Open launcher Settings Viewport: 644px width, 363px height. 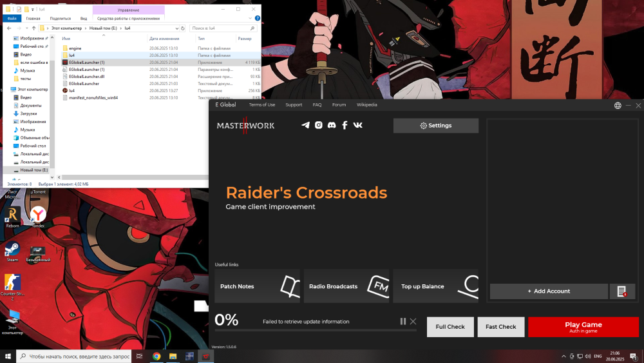[x=436, y=126]
